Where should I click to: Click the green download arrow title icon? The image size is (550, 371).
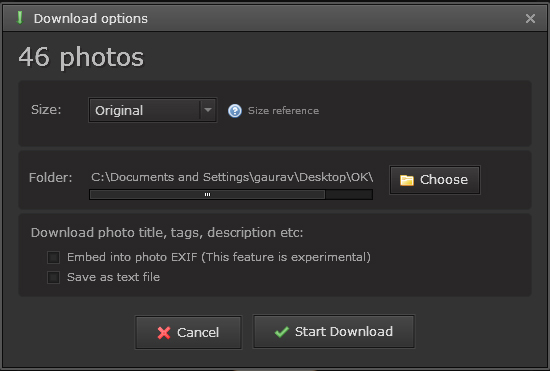click(20, 18)
